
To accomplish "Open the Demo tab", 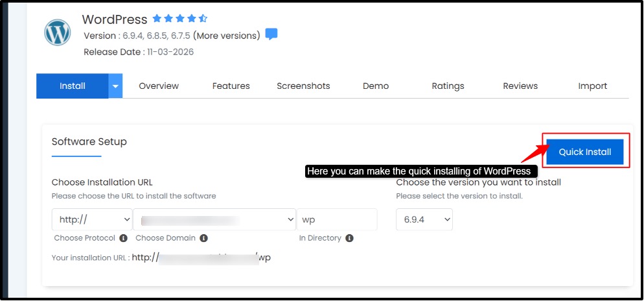I will pyautogui.click(x=376, y=86).
